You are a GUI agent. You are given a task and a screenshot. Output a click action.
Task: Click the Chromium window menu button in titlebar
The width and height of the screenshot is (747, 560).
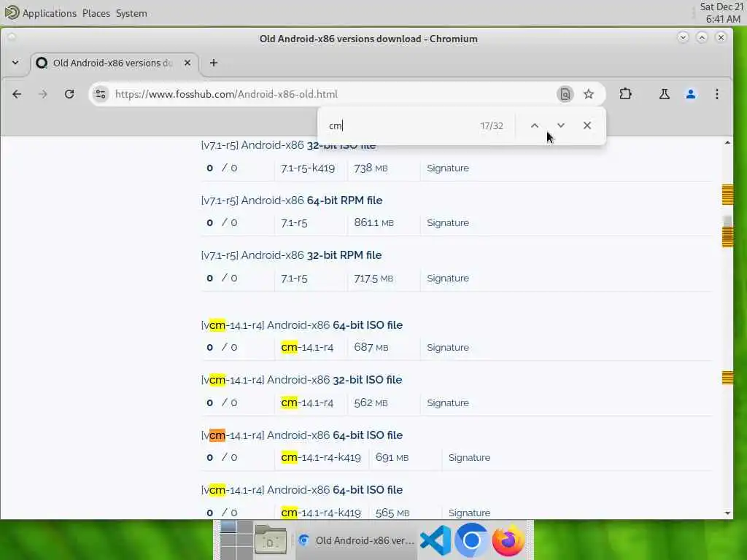point(12,37)
